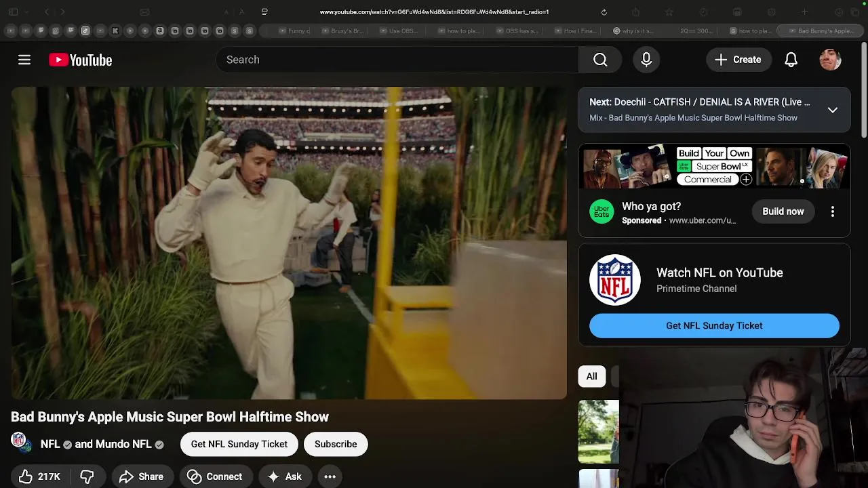Image resolution: width=868 pixels, height=488 pixels.
Task: Click blue Get NFL Sunday Ticket button
Action: 714,325
